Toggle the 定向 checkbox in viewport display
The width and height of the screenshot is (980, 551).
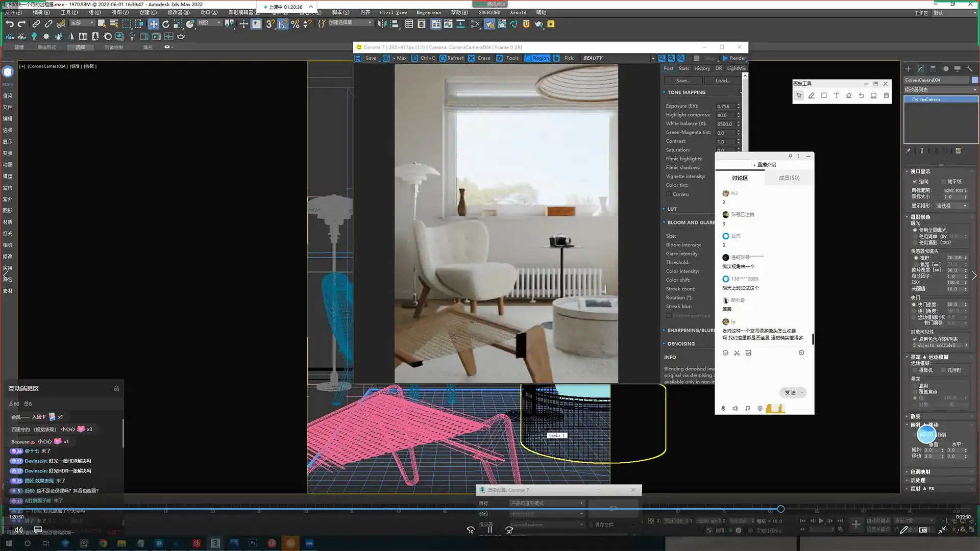(x=915, y=182)
